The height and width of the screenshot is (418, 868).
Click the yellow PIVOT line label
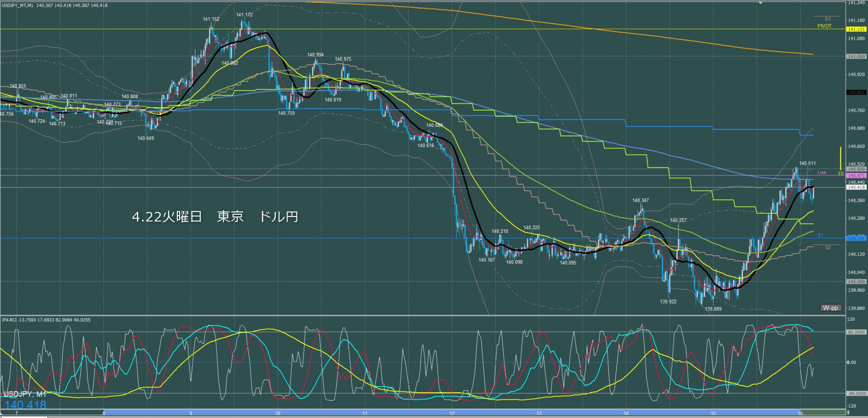pos(824,26)
